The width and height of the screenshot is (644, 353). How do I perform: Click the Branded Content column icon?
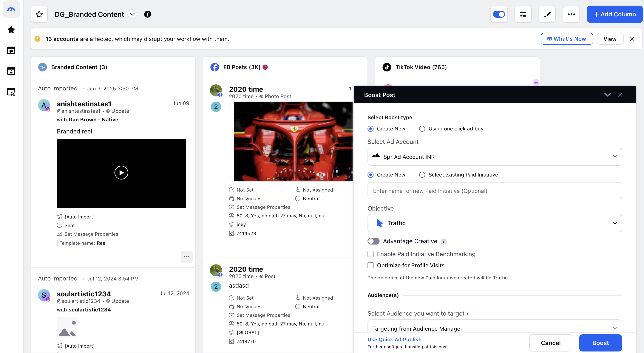[43, 67]
